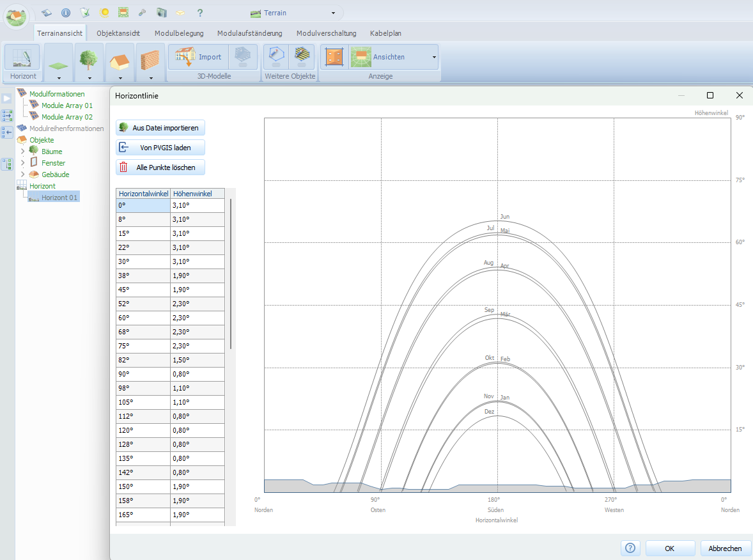Click the Horizont ribbon icon

coord(22,58)
